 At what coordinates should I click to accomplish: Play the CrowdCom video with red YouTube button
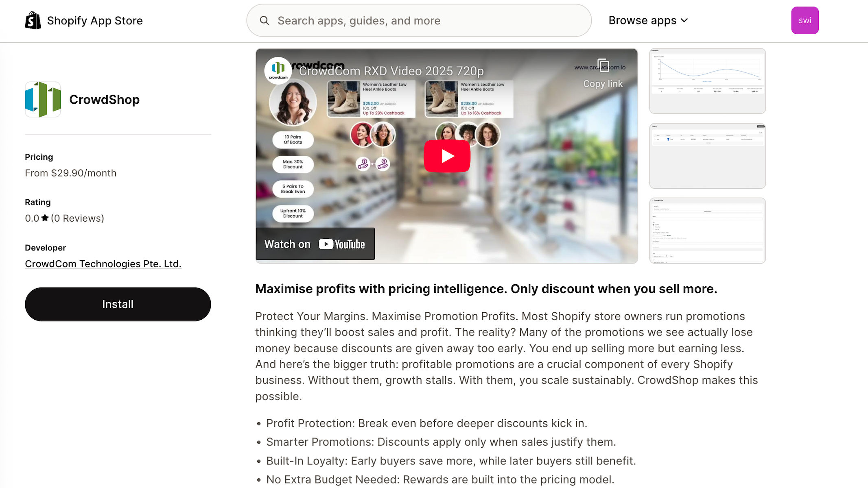click(447, 156)
